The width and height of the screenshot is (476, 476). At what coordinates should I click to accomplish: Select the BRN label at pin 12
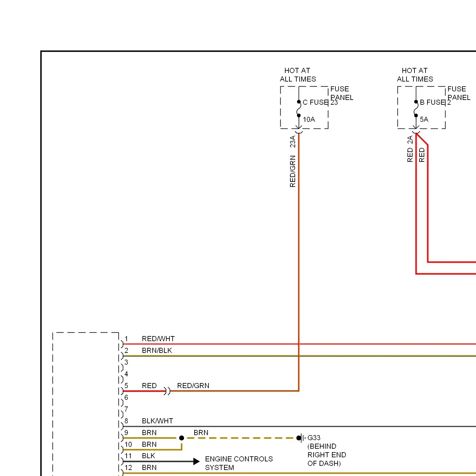coord(149,467)
